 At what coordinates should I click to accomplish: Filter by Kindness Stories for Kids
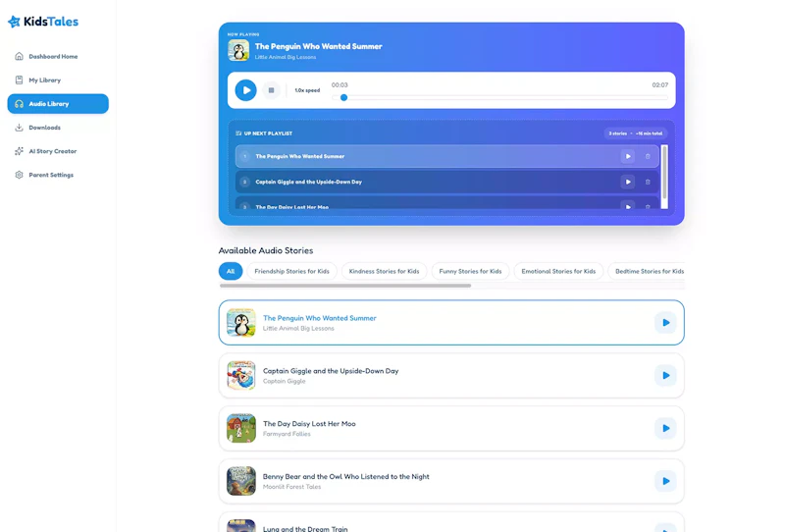click(384, 271)
